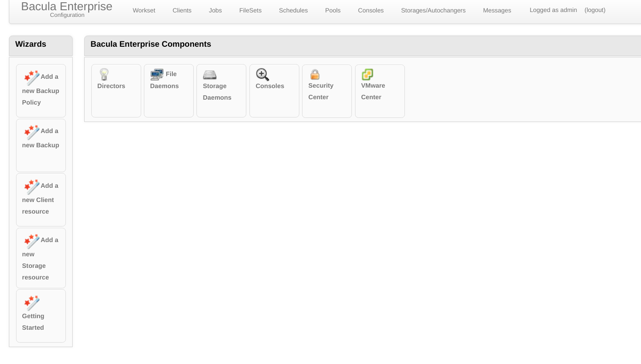Open the Schedules menu item
641x364 pixels.
[293, 10]
